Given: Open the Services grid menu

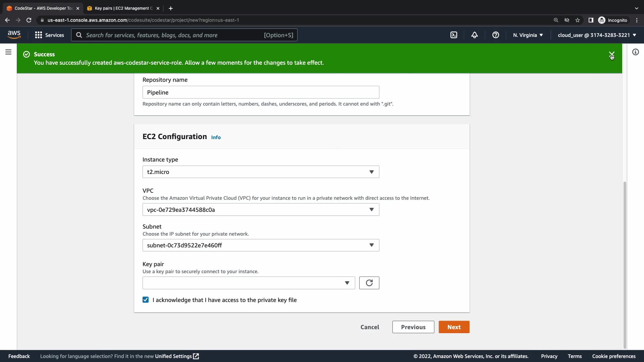Looking at the screenshot, I should point(49,35).
